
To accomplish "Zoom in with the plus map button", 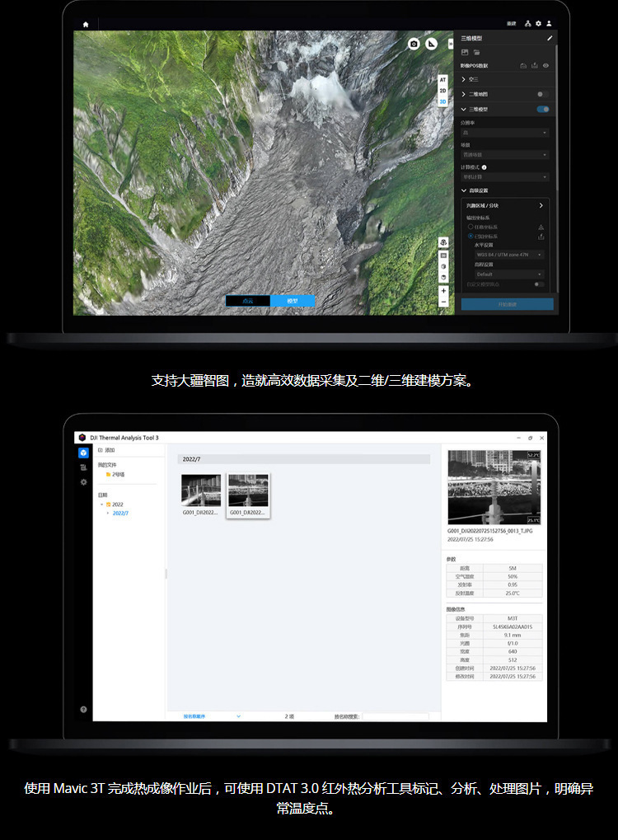I will coord(443,291).
